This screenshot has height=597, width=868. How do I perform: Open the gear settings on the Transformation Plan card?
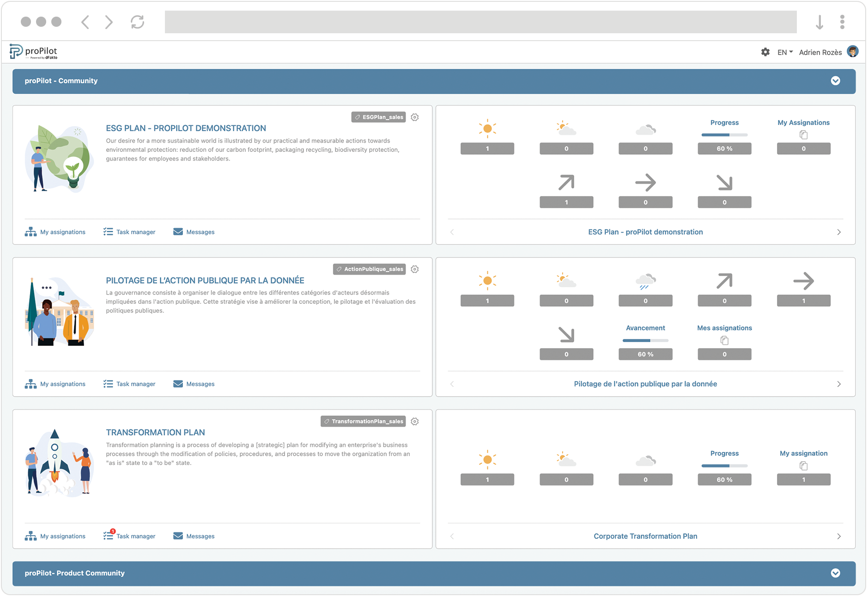pyautogui.click(x=415, y=421)
